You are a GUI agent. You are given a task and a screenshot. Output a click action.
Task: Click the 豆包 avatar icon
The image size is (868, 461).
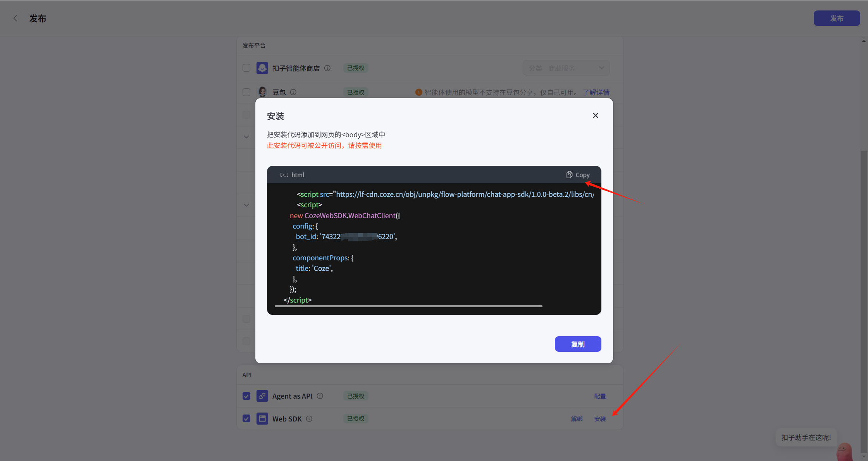[262, 92]
